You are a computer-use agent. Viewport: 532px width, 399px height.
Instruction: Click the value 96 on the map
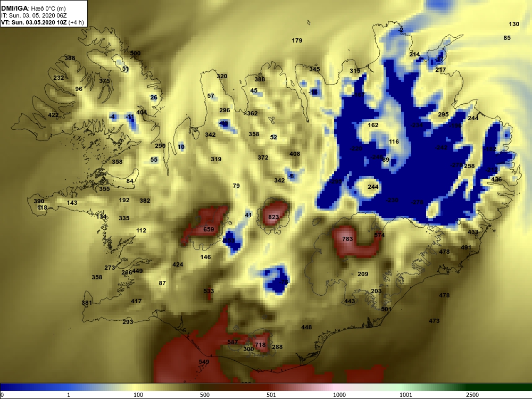pos(79,89)
